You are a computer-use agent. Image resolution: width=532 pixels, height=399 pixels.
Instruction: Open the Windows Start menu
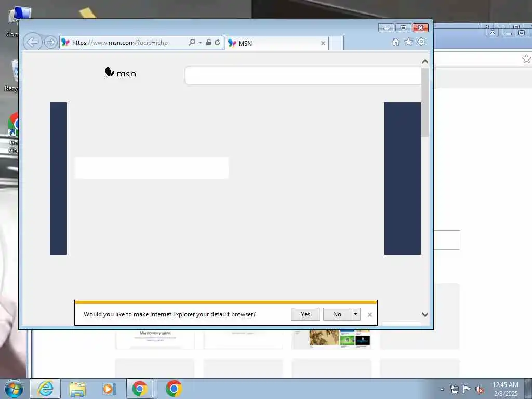(14, 389)
